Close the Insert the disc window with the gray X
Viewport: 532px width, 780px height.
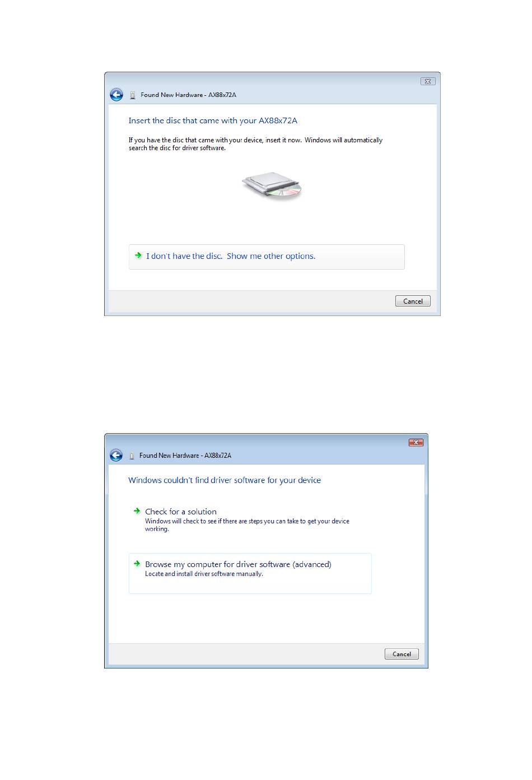click(428, 81)
